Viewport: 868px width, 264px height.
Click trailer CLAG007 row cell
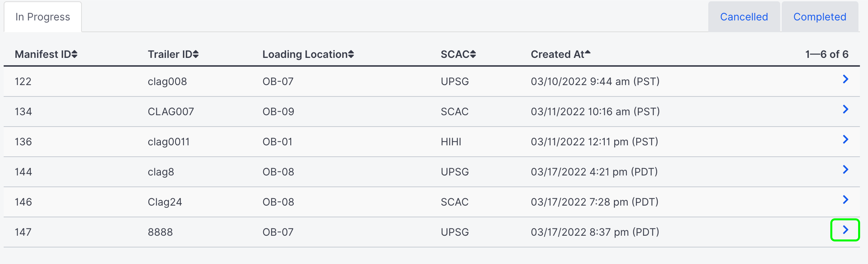[x=171, y=112]
